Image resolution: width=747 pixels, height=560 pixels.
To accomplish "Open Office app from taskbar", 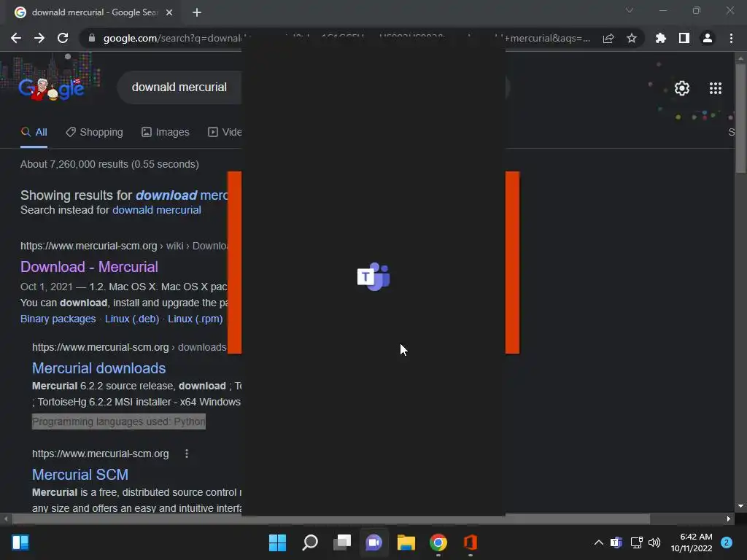I will pos(471,542).
